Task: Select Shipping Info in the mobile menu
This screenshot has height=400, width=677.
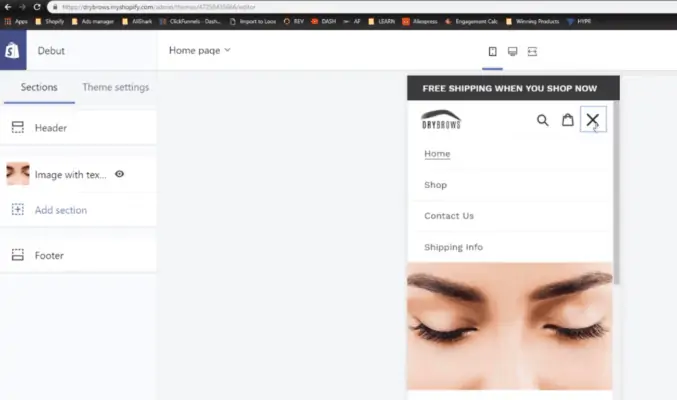Action: [x=453, y=247]
